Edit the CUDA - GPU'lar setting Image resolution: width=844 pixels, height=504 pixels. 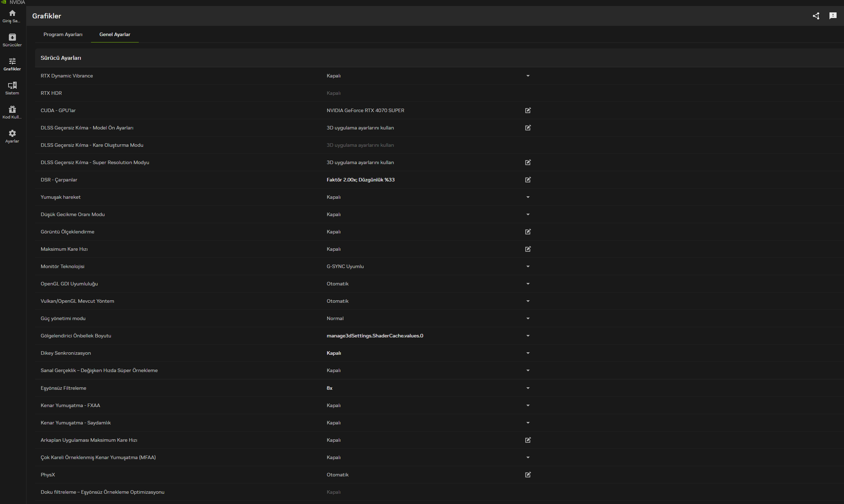(528, 110)
